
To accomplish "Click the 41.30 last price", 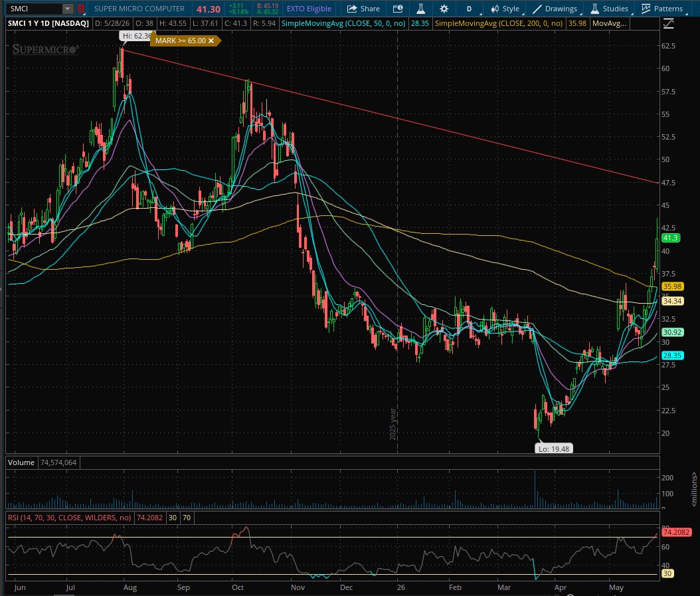I will (x=209, y=9).
